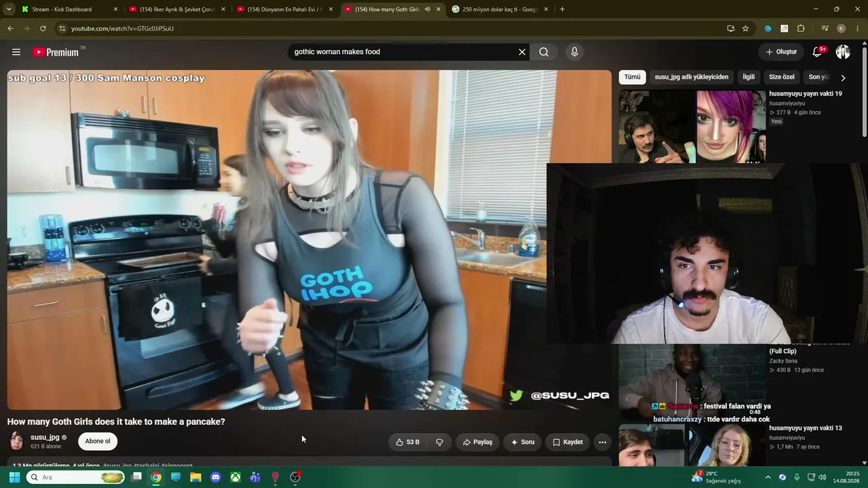The image size is (868, 488).
Task: Open the weather widget showing 29°C
Action: pyautogui.click(x=716, y=477)
